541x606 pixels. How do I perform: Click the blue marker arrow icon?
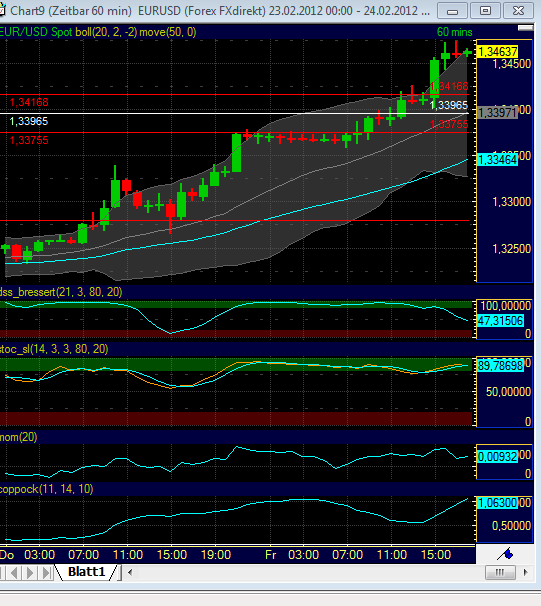click(x=505, y=554)
